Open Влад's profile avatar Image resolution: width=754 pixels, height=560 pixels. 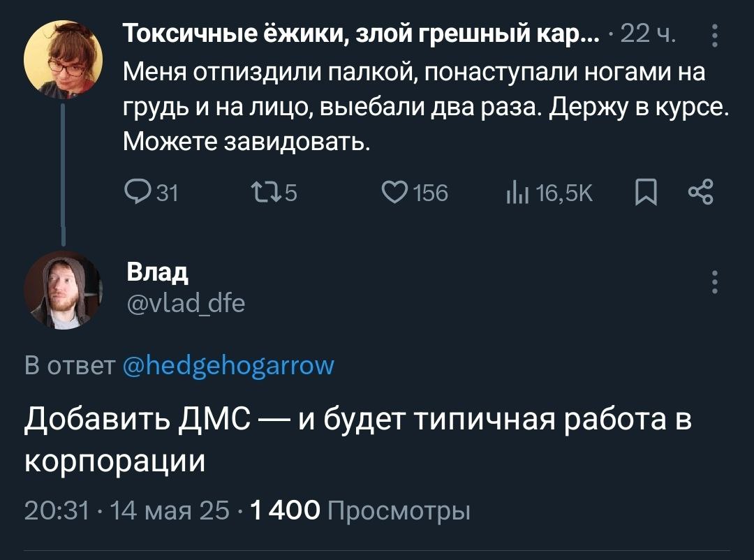point(64,290)
